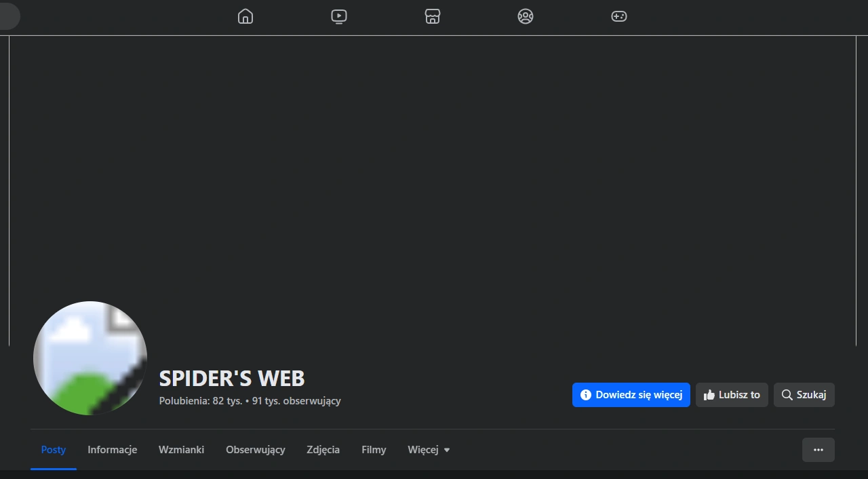Click the arrow beside Więcej
Viewport: 868px width, 479px height.
[447, 451]
